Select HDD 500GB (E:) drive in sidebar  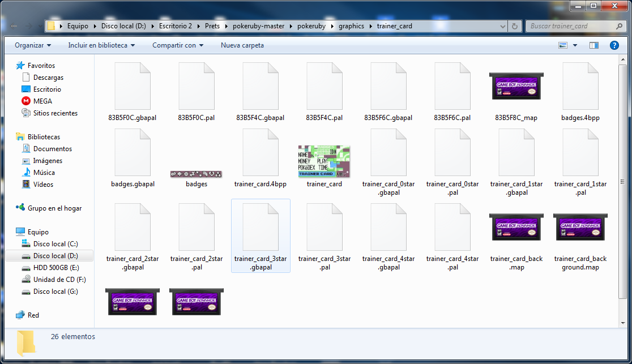coord(55,268)
